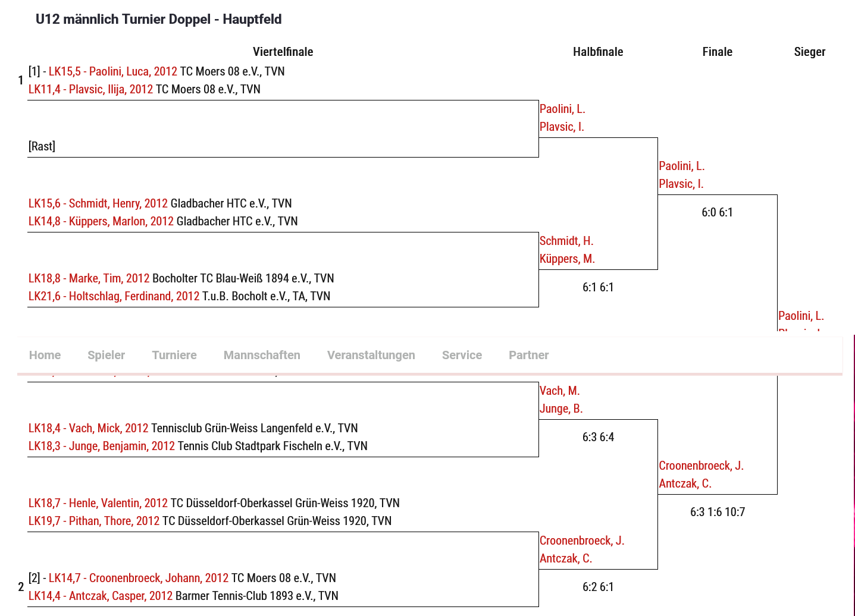Open the Home menu item

click(x=45, y=355)
